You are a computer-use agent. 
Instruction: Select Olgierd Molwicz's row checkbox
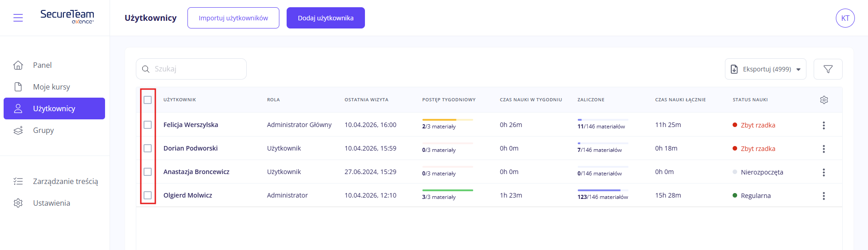[x=148, y=195]
